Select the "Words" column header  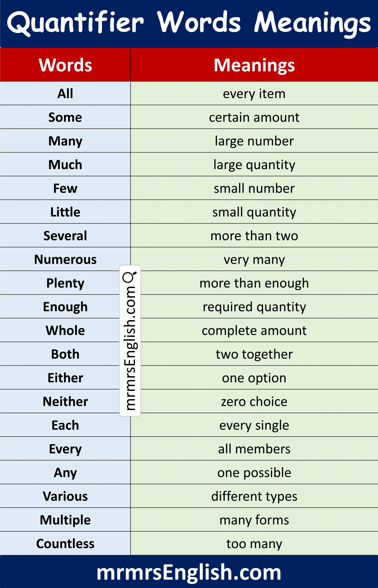[x=65, y=65]
